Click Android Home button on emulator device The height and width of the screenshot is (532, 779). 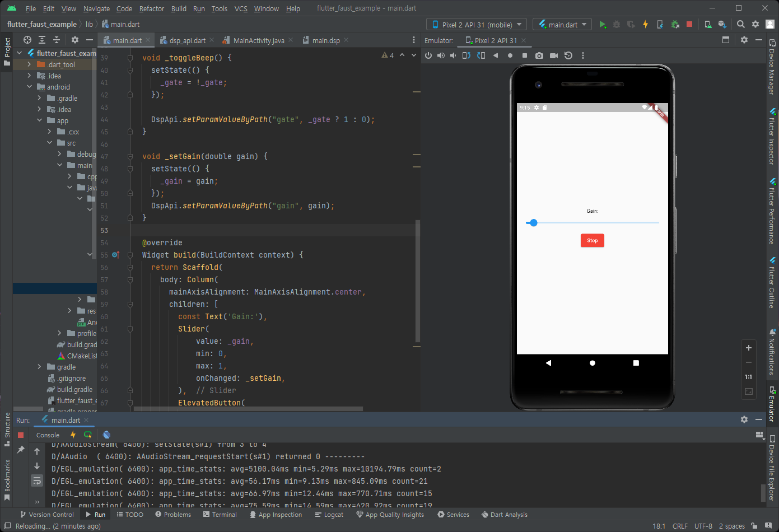click(593, 363)
